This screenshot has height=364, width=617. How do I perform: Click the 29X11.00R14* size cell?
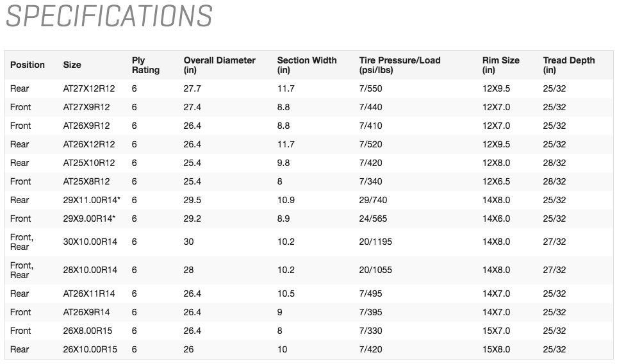point(92,200)
